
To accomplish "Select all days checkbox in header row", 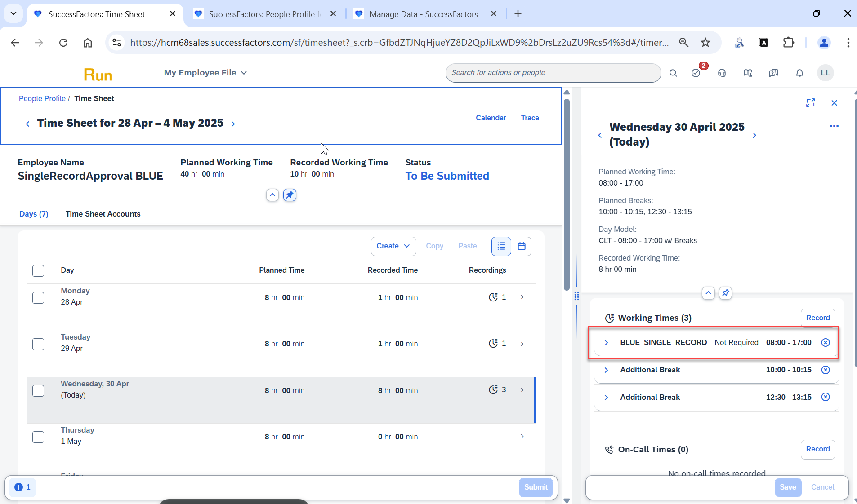I will [38, 271].
